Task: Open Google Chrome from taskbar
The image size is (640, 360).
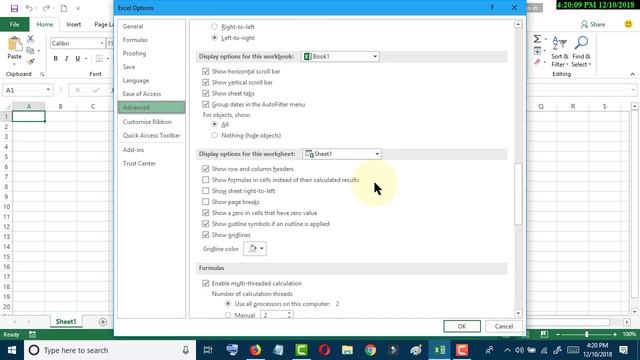Action: [371, 350]
